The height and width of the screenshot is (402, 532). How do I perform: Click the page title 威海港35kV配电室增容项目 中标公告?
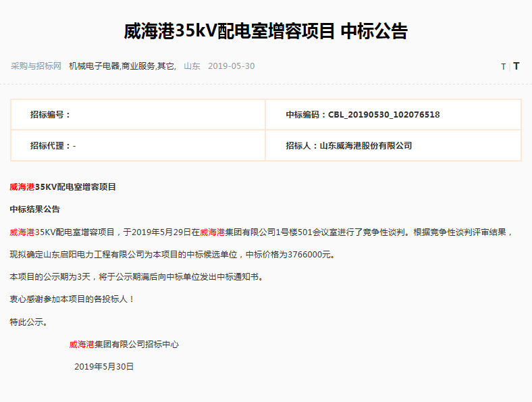pyautogui.click(x=265, y=31)
